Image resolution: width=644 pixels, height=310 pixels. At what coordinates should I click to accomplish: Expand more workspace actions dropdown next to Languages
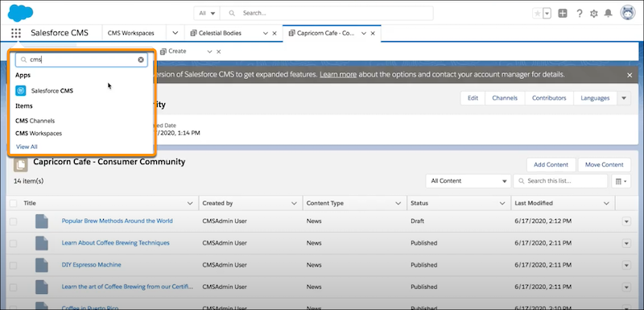pyautogui.click(x=624, y=98)
